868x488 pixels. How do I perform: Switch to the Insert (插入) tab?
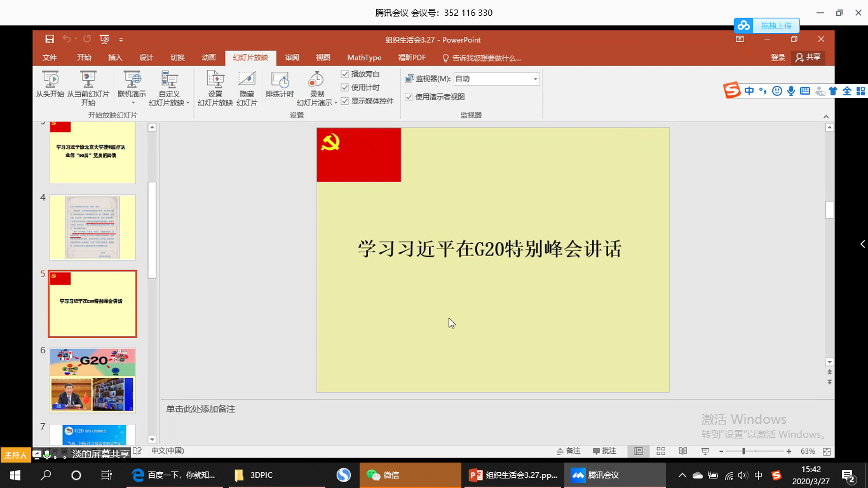(115, 58)
